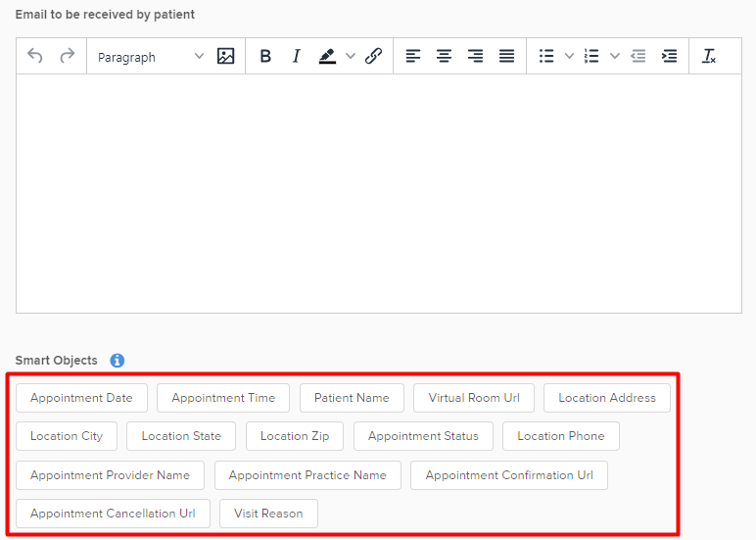Select the Visit Reason smart object
This screenshot has width=756, height=540.
[x=268, y=514]
